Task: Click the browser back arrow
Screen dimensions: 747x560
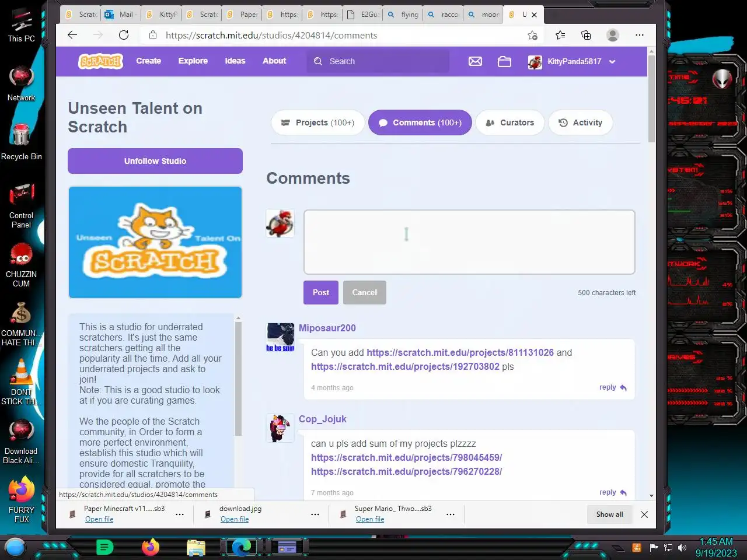Action: tap(72, 35)
